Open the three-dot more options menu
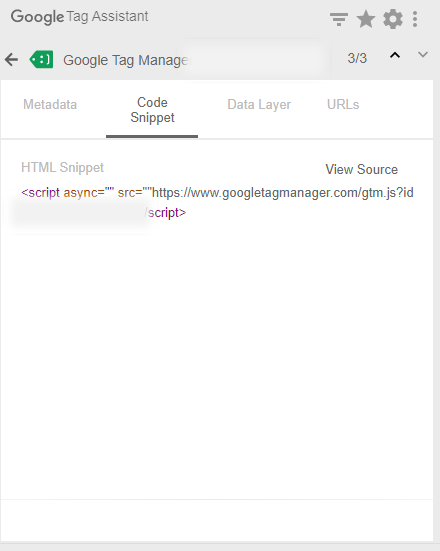Viewport: 440px width, 551px height. coord(415,19)
